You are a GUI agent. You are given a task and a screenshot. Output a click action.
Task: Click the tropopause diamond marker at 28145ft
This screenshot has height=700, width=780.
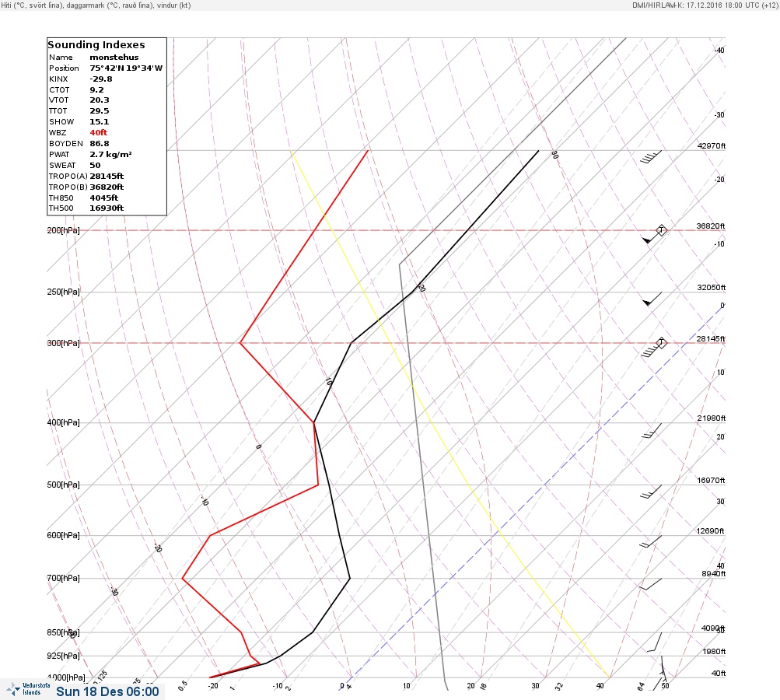point(661,343)
